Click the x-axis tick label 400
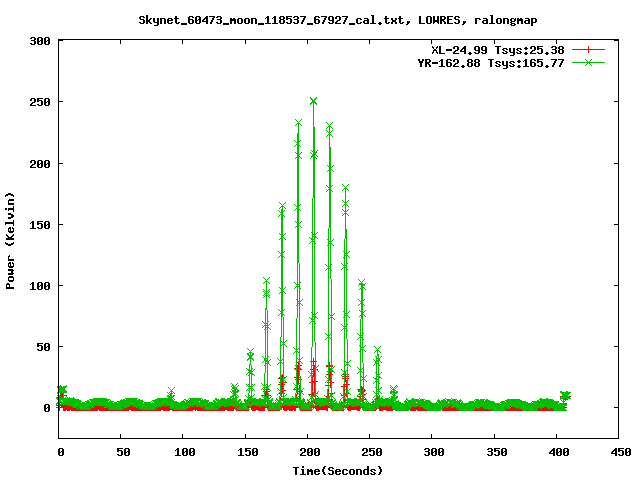 pos(559,452)
